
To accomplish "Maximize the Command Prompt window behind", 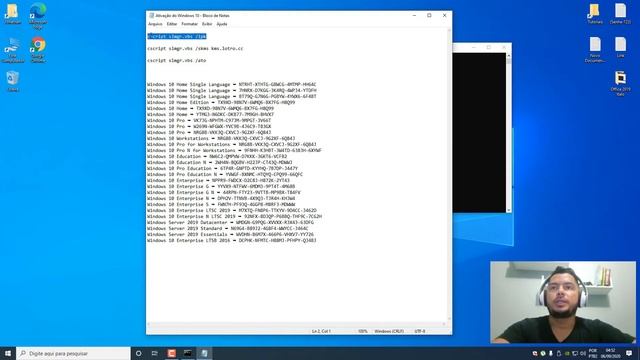I will (489, 47).
